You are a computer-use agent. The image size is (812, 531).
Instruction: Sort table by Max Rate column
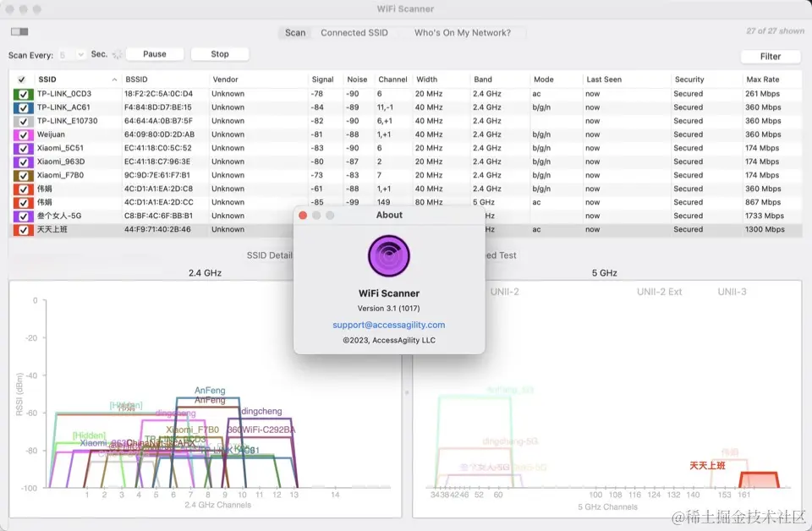(762, 79)
